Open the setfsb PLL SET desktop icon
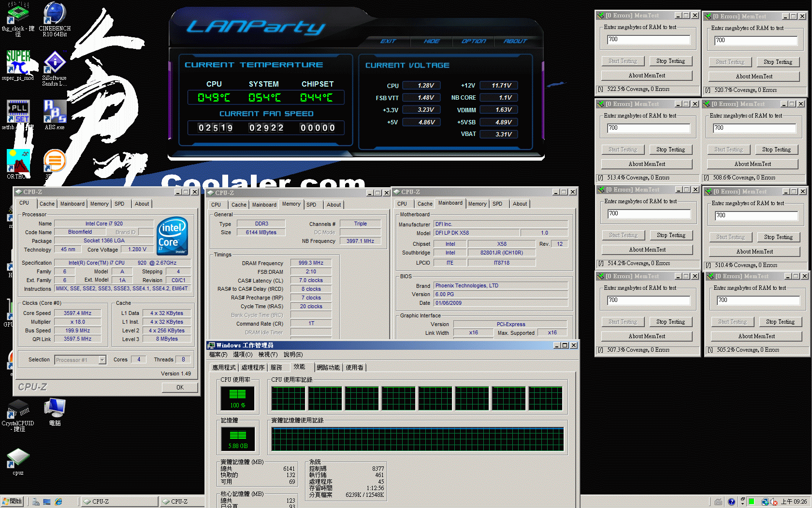 pos(18,115)
